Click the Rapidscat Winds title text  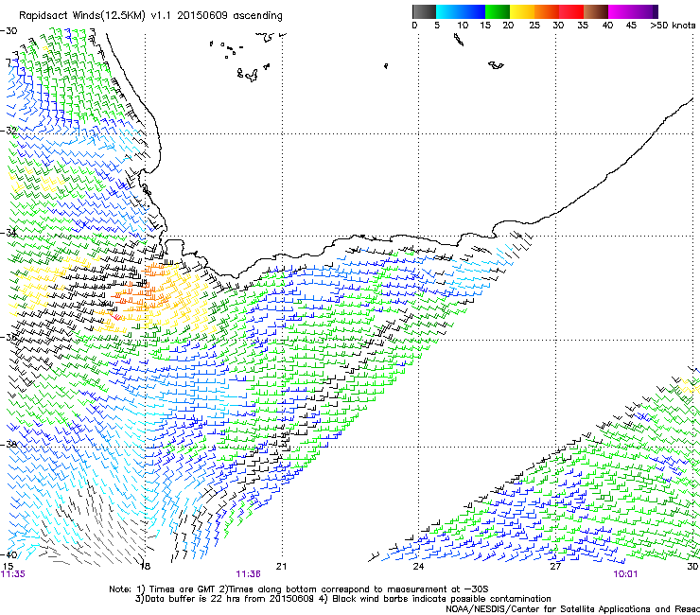click(150, 16)
